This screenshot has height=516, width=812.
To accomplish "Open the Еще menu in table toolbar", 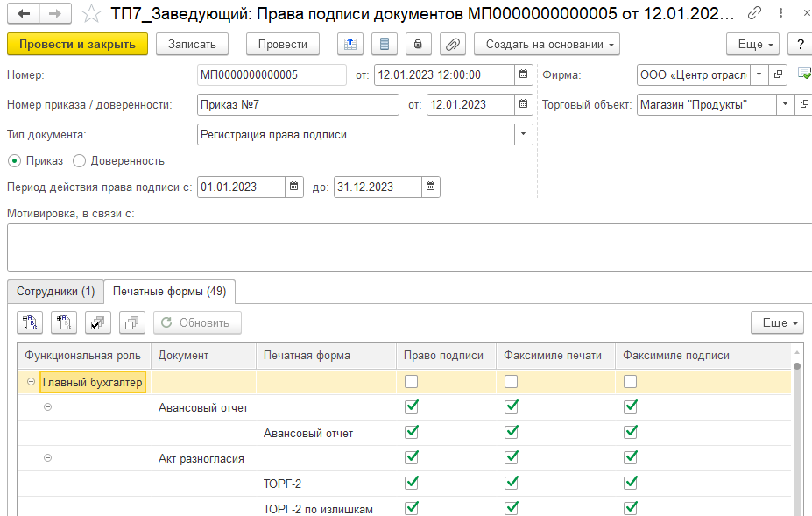I will (775, 322).
